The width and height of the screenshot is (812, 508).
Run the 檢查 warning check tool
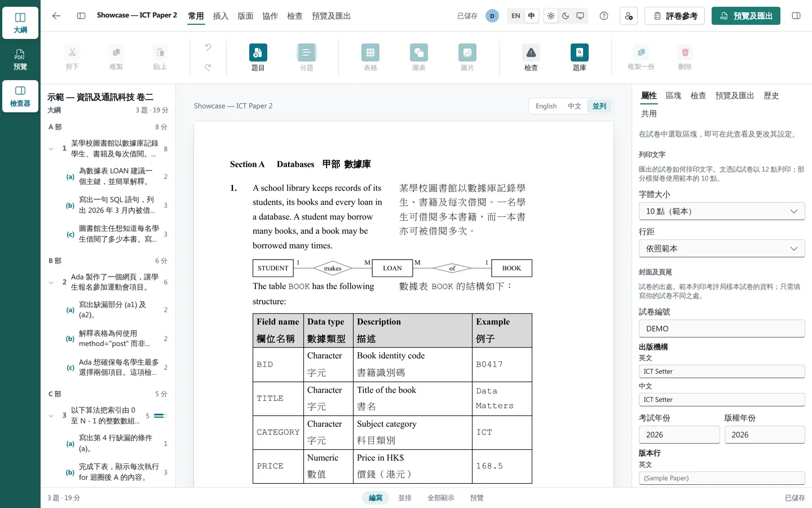[x=531, y=58]
